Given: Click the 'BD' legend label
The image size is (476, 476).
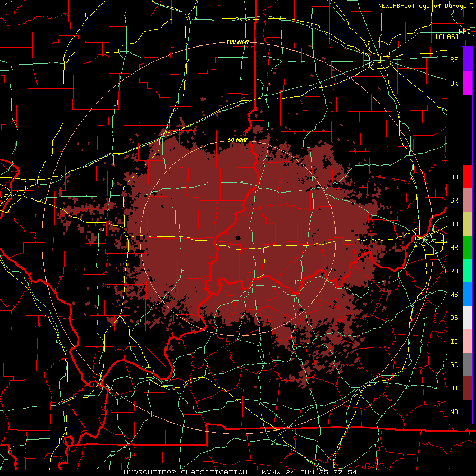Looking at the screenshot, I should pos(454,224).
